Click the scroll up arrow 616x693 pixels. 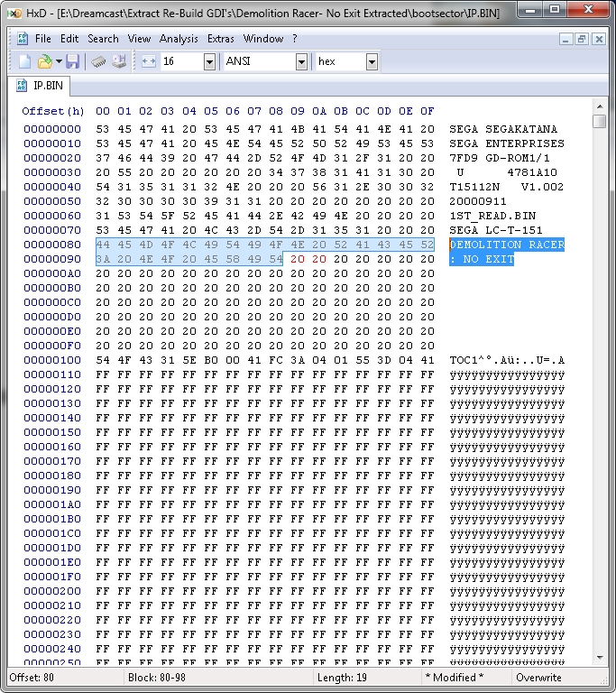coord(600,106)
